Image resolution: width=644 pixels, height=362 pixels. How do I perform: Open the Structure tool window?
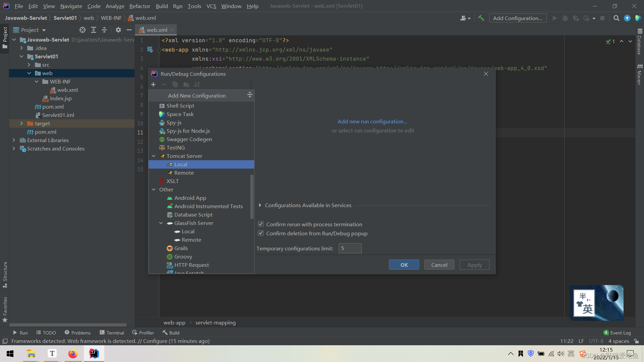tap(5, 274)
